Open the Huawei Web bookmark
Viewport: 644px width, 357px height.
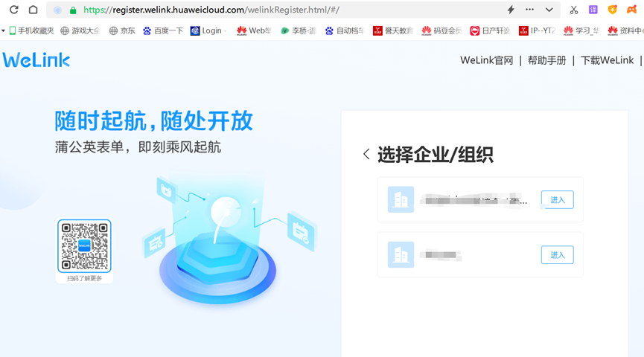click(254, 30)
